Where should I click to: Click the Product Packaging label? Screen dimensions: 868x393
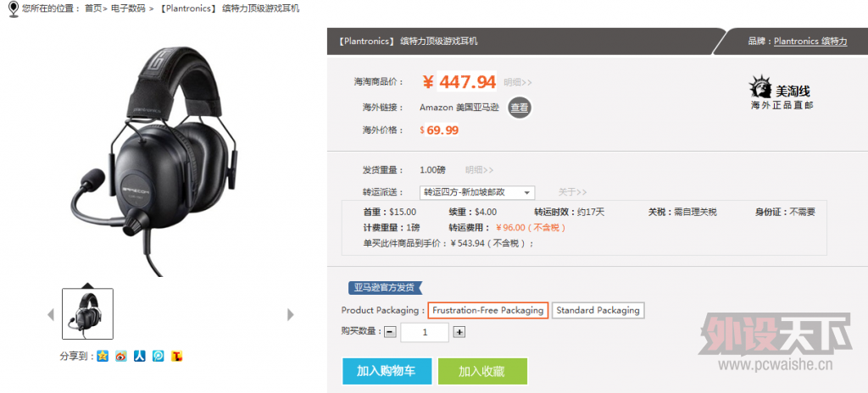[383, 311]
